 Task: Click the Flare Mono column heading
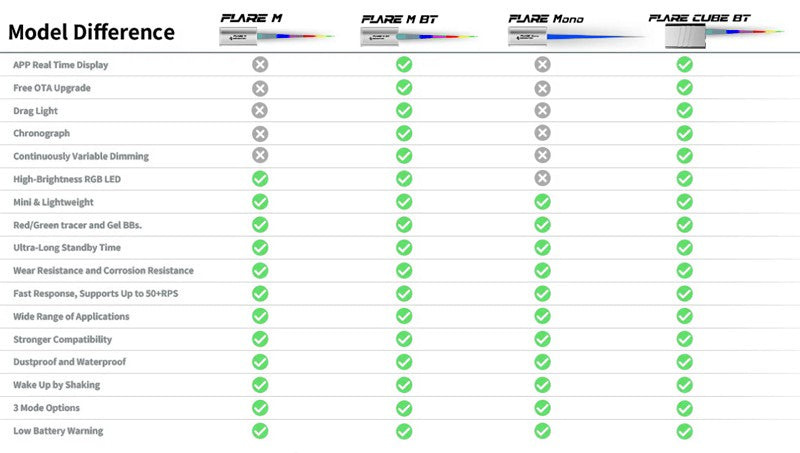click(544, 18)
